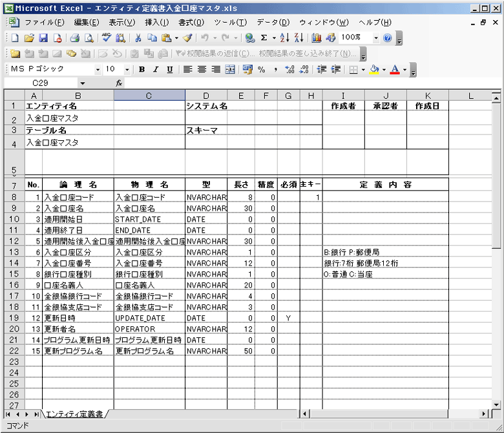Image resolution: width=504 pixels, height=433 pixels.
Task: Open the 挿入(I) menu
Action: click(157, 23)
